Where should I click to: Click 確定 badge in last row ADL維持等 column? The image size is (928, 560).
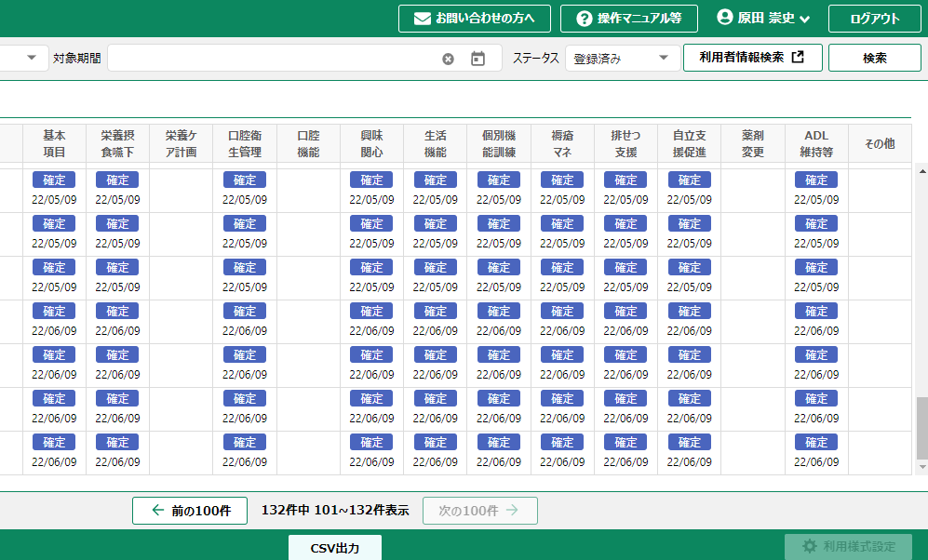(815, 442)
